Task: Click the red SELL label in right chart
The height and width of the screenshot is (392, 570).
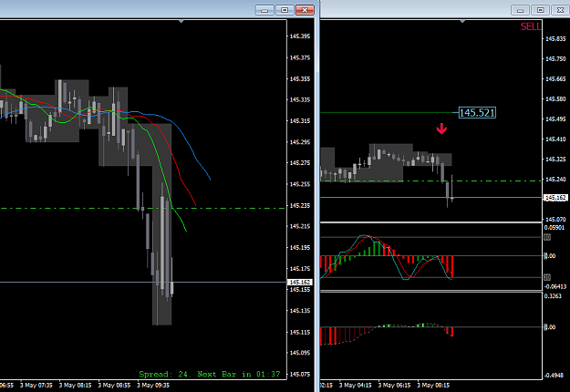Action: click(x=531, y=26)
